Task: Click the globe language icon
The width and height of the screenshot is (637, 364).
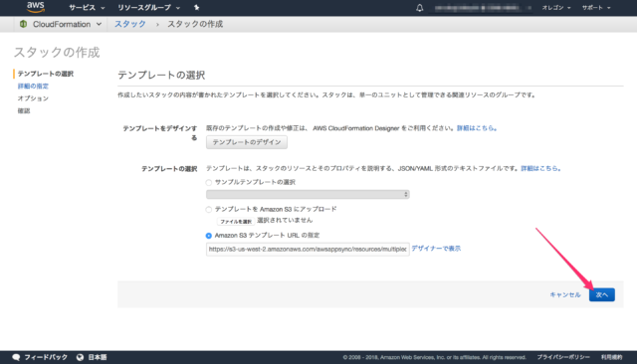Action: pos(80,357)
